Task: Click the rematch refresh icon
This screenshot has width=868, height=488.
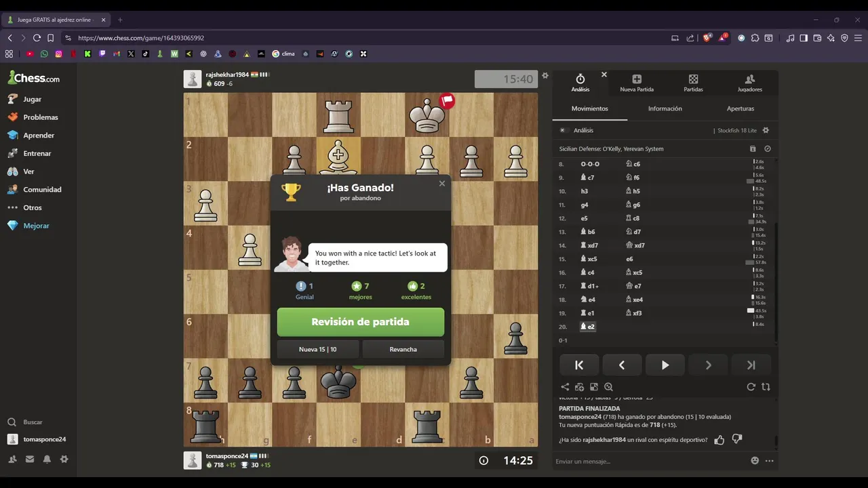Action: click(x=751, y=387)
